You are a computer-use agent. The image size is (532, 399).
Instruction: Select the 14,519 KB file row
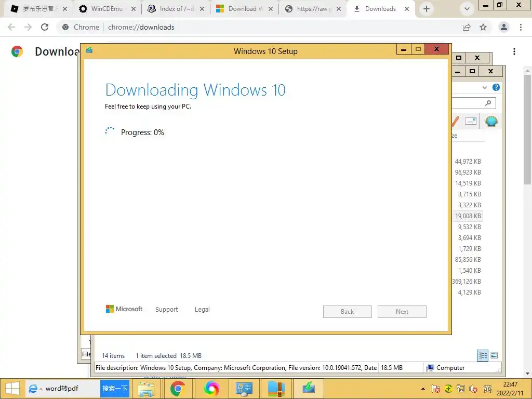click(468, 183)
